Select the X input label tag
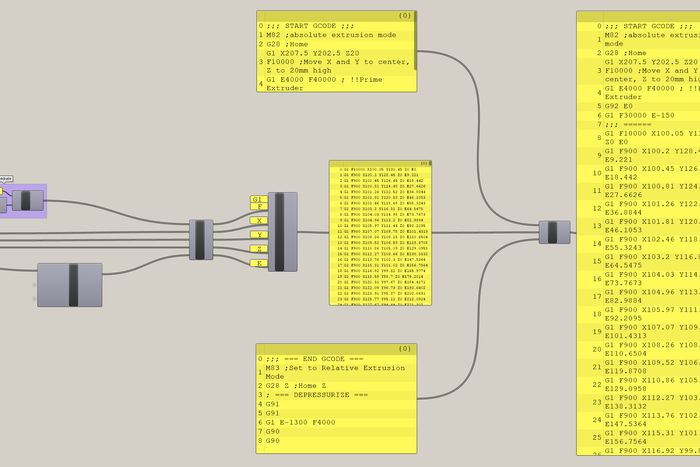Screen dimensions: 700x467 click(258, 220)
